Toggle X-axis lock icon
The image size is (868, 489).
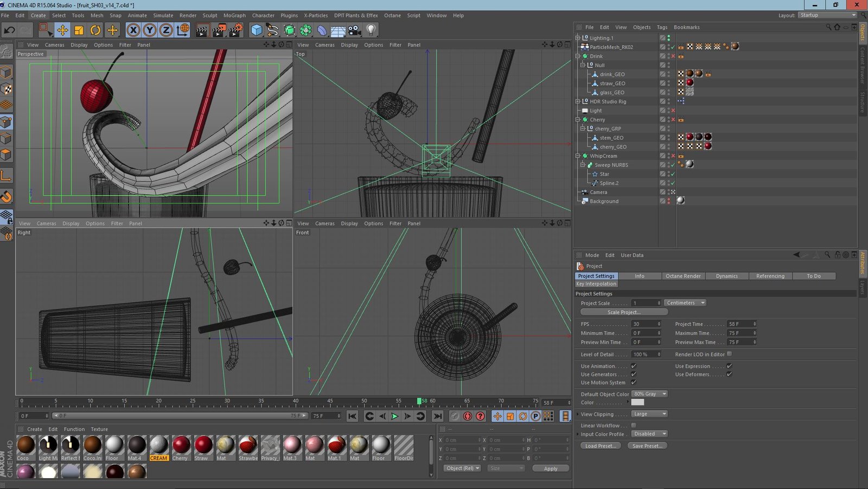point(133,30)
